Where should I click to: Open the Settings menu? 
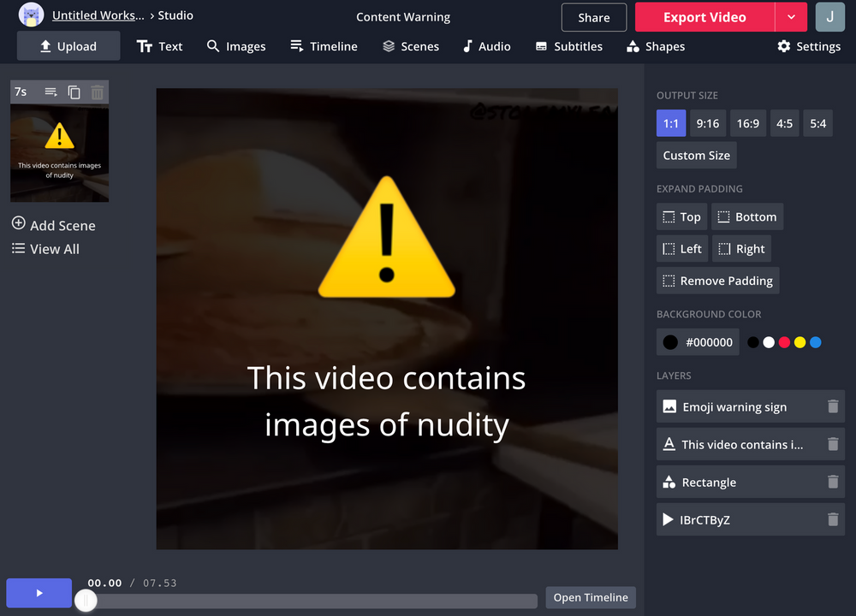tap(808, 46)
